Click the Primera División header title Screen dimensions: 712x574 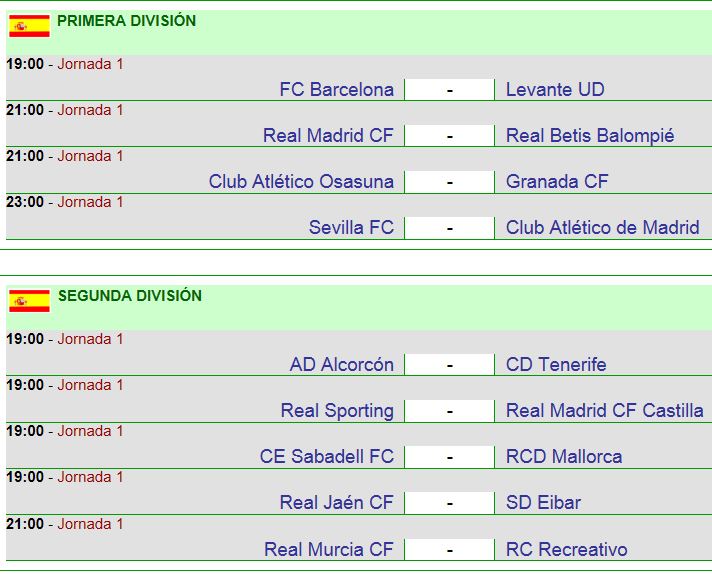pyautogui.click(x=127, y=21)
